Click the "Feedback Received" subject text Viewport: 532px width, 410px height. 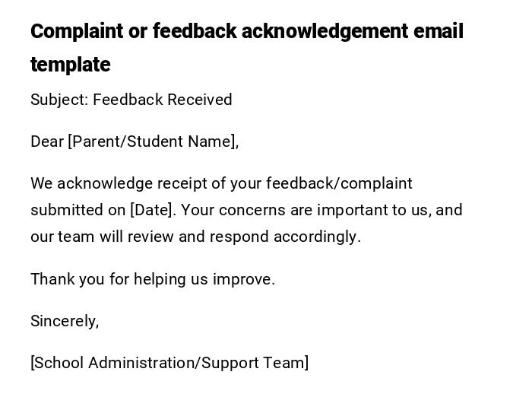tap(163, 100)
